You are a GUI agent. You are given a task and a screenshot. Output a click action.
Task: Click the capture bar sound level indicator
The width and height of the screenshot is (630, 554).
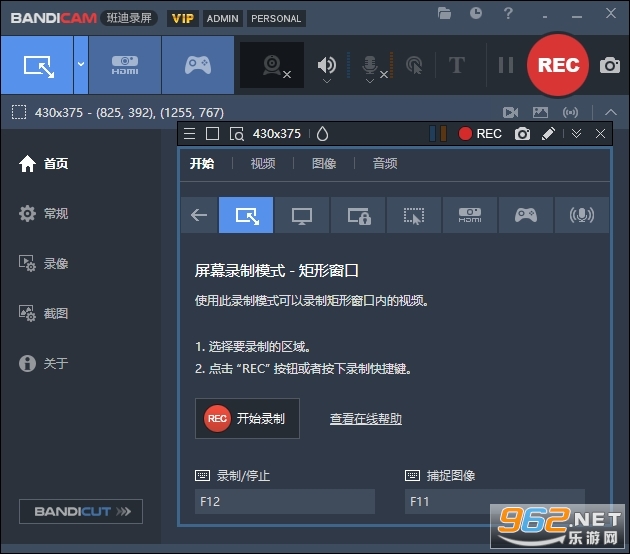point(438,134)
